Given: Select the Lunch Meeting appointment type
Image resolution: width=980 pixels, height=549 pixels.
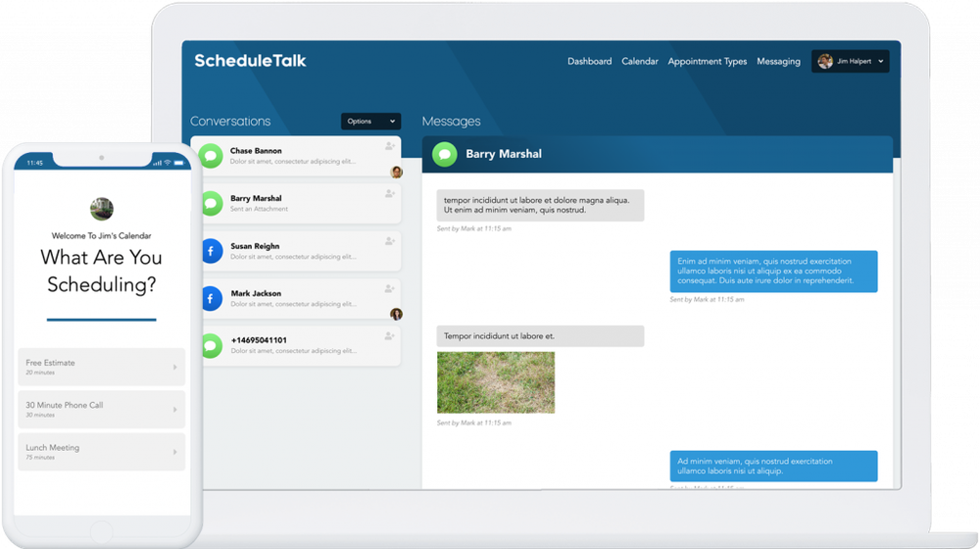Looking at the screenshot, I should click(101, 452).
